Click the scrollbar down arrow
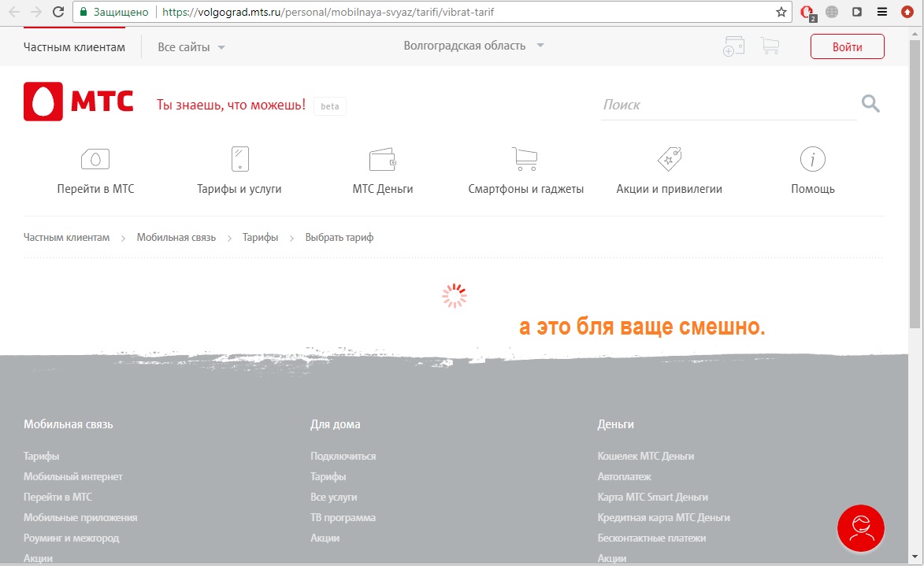Viewport: 924px width, 566px height. coord(915,557)
